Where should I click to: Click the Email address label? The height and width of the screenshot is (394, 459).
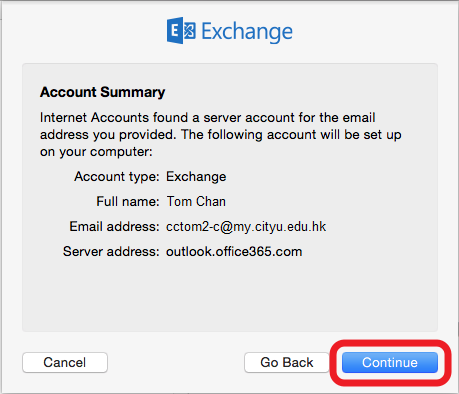[x=114, y=227]
